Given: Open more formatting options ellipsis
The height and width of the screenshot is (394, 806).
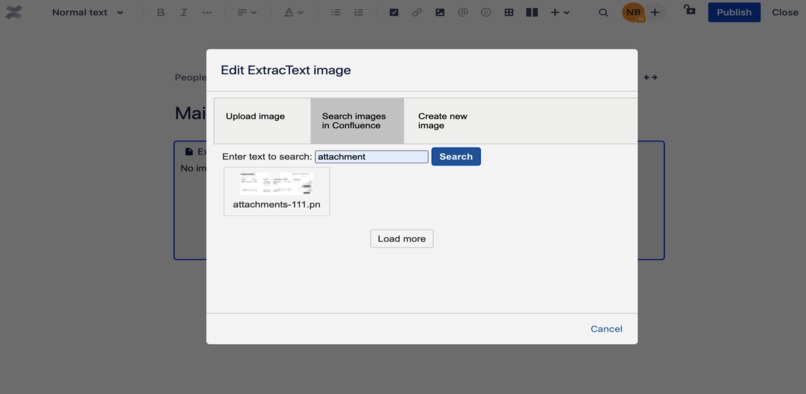Looking at the screenshot, I should pos(207,12).
